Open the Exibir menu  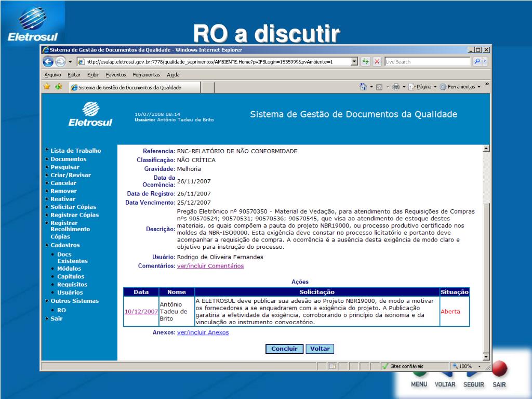[x=93, y=75]
